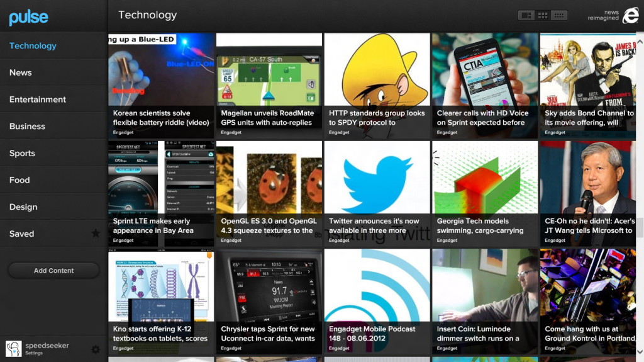The width and height of the screenshot is (644, 362).
Task: Switch to the large tile layout view
Action: [x=526, y=15]
